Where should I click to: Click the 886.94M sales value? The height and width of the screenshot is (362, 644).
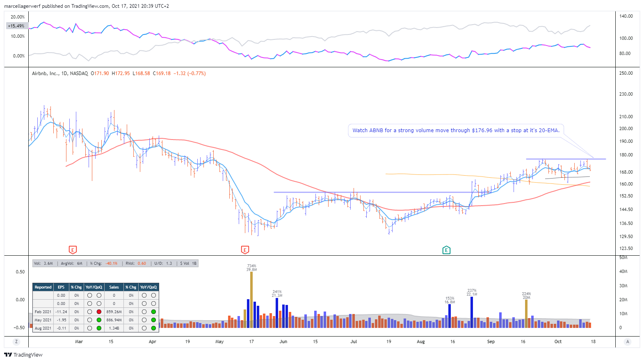click(114, 320)
